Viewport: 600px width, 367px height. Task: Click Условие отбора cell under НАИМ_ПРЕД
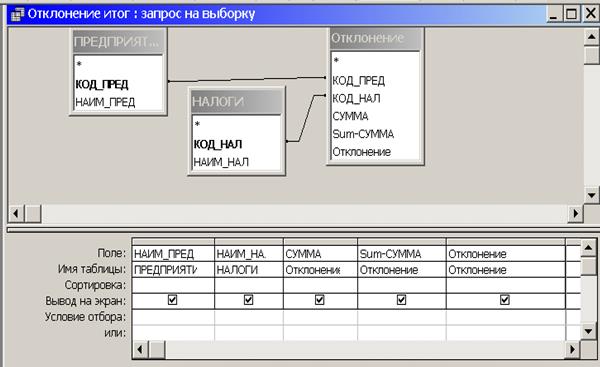click(x=173, y=317)
